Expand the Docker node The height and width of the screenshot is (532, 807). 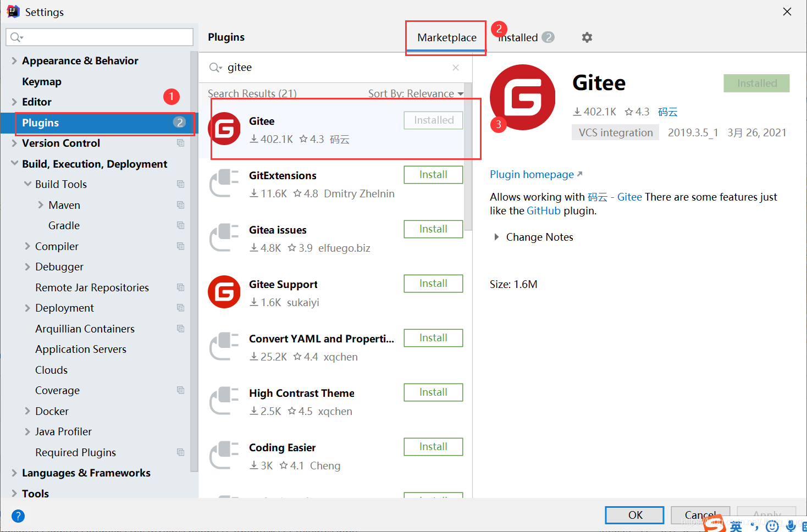pyautogui.click(x=27, y=411)
